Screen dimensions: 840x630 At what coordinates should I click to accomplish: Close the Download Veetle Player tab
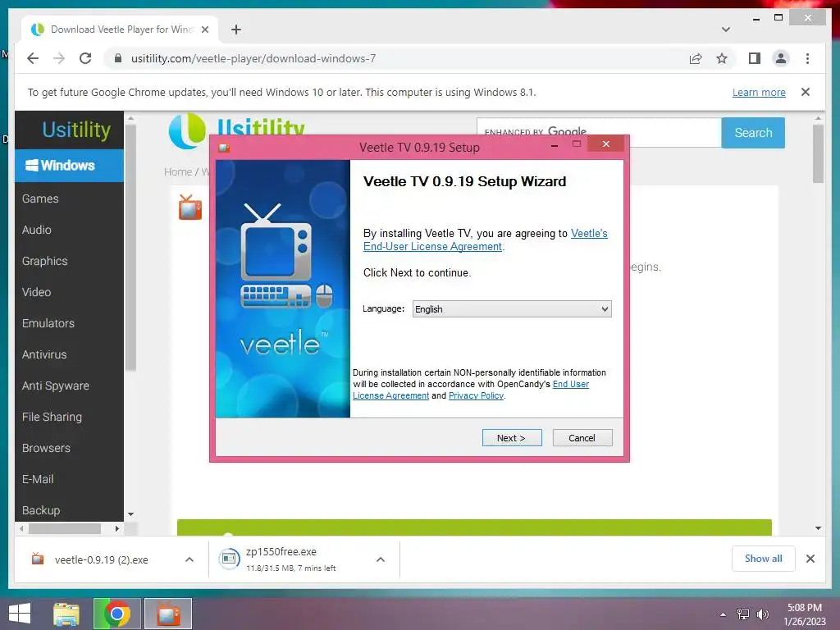click(204, 30)
